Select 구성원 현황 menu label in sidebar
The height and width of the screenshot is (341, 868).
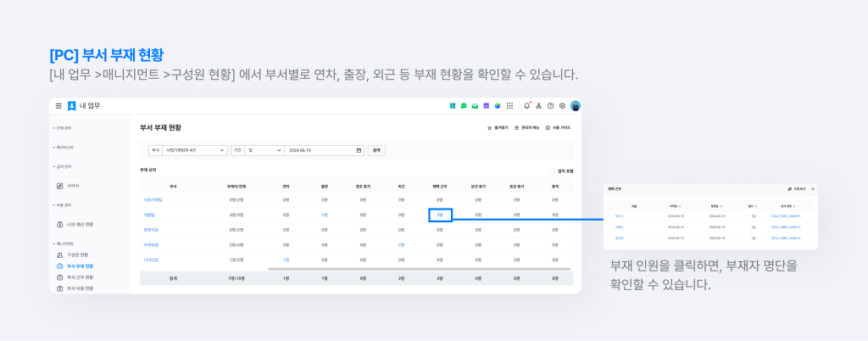tap(77, 254)
